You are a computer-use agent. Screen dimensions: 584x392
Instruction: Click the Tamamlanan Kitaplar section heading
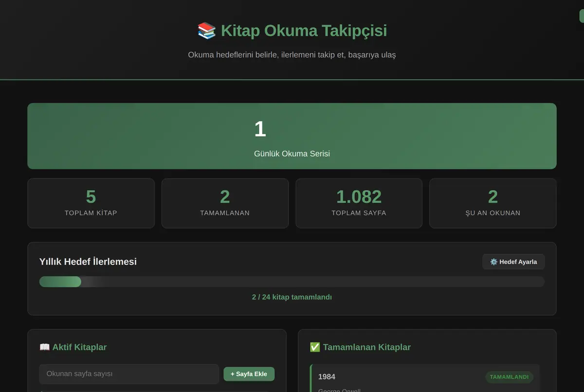[367, 347]
